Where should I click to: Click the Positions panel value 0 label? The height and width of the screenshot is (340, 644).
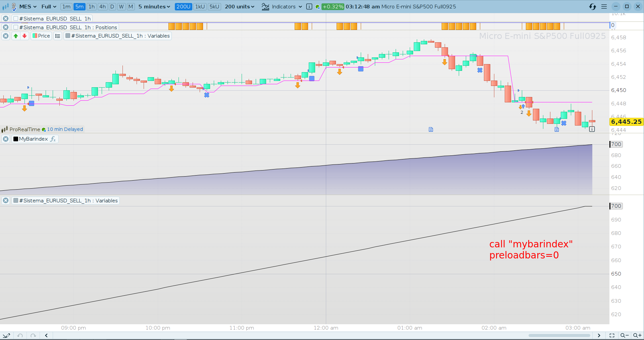[x=612, y=25]
